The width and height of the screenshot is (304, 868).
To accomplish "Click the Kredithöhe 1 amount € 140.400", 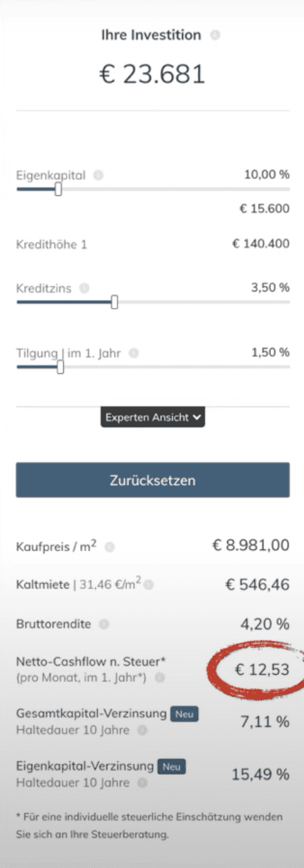I will coord(261,244).
